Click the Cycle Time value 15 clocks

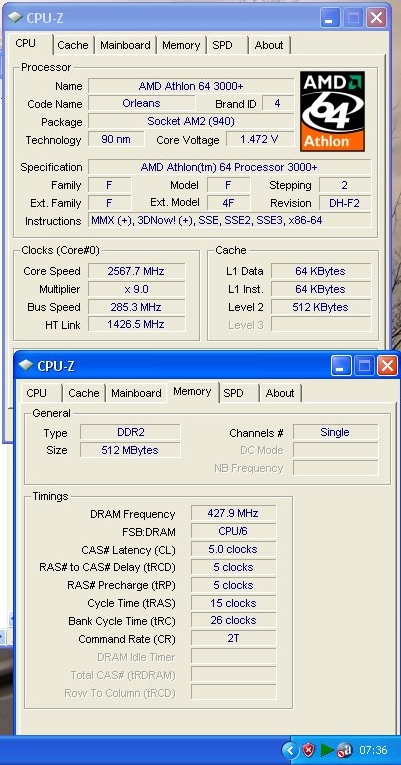pos(233,603)
